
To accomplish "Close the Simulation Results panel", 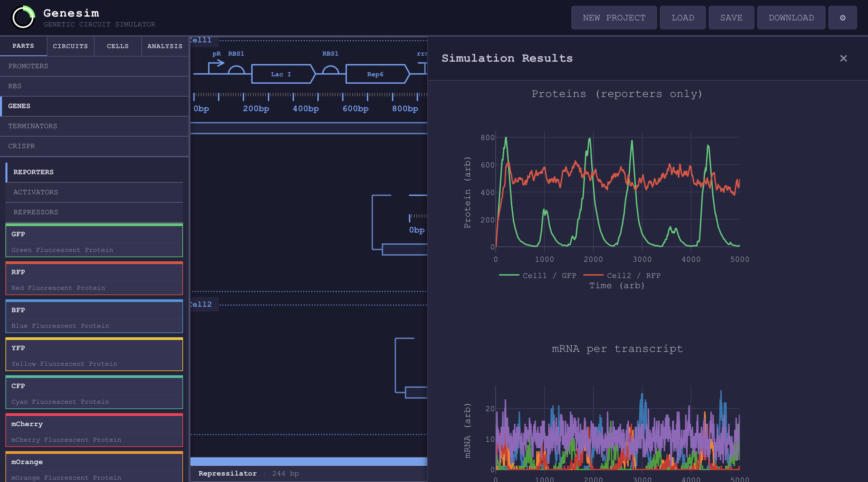I will click(843, 58).
